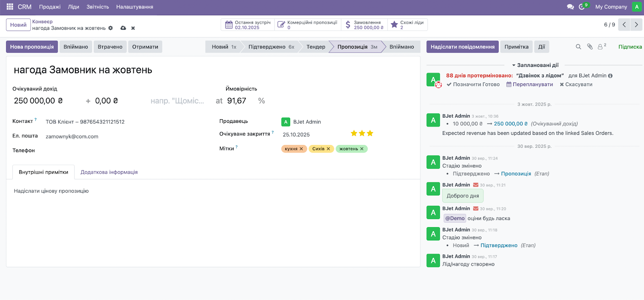
Task: Toggle the Підписка follow status
Action: click(x=630, y=47)
